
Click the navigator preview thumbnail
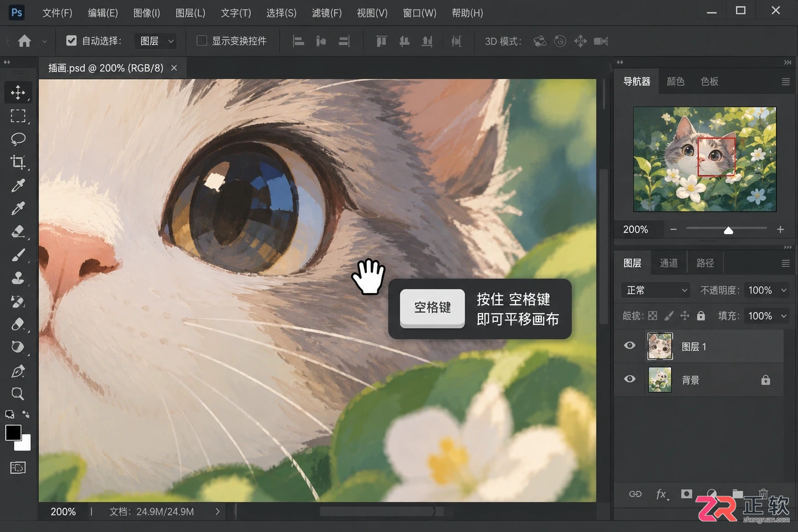[705, 159]
